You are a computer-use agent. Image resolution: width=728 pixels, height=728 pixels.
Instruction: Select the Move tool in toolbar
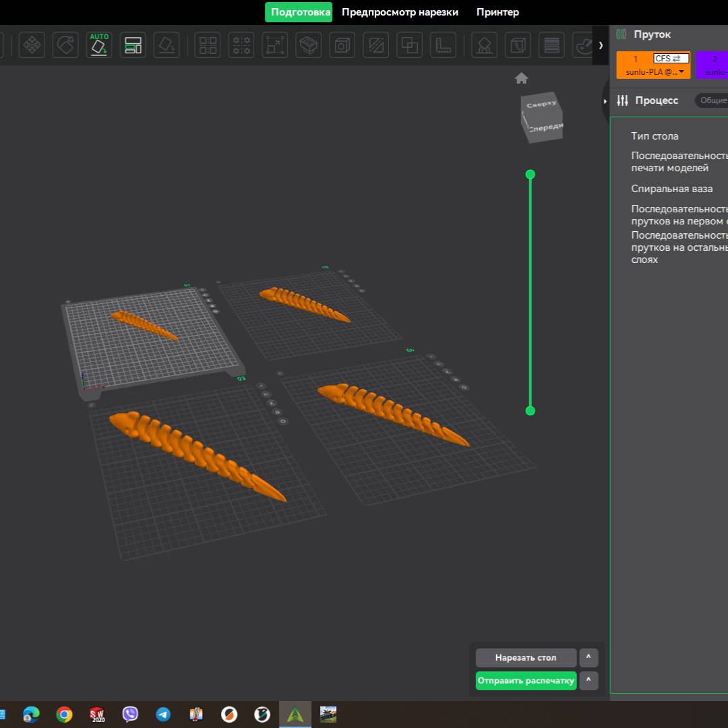click(x=32, y=45)
